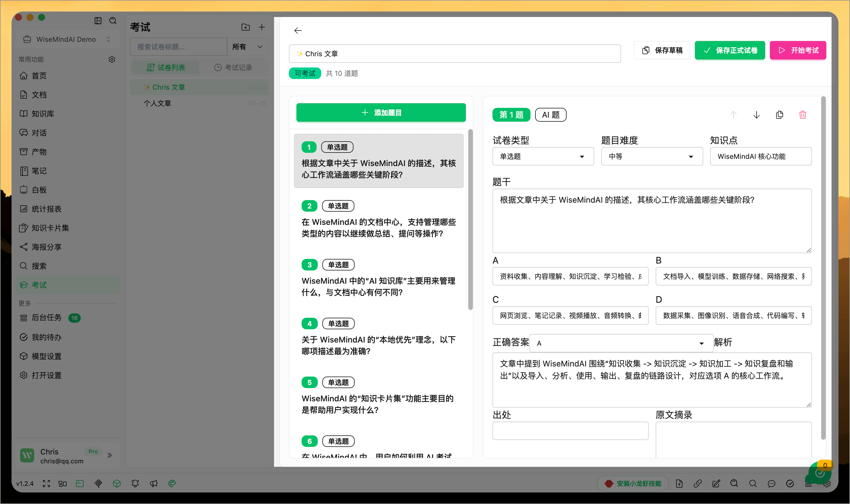Duplicate question 1 with copy icon
Image resolution: width=850 pixels, height=504 pixels.
tap(779, 115)
